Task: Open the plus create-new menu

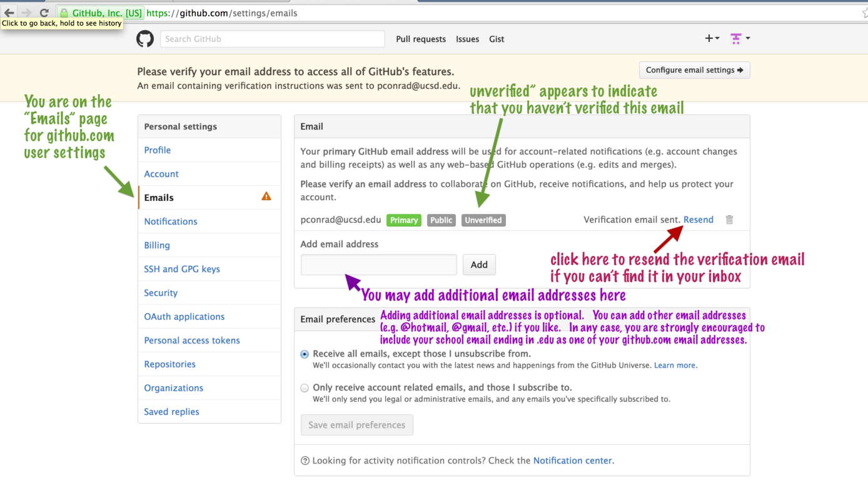Action: pyautogui.click(x=712, y=38)
